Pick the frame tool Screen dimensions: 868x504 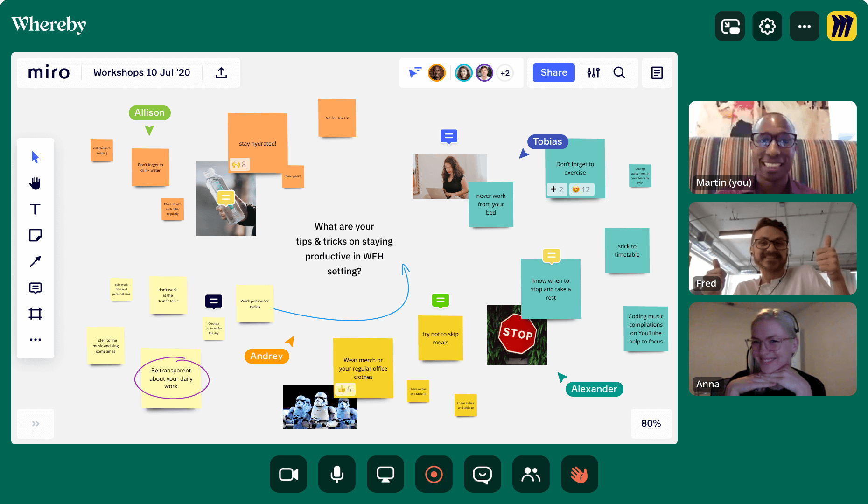pos(35,314)
